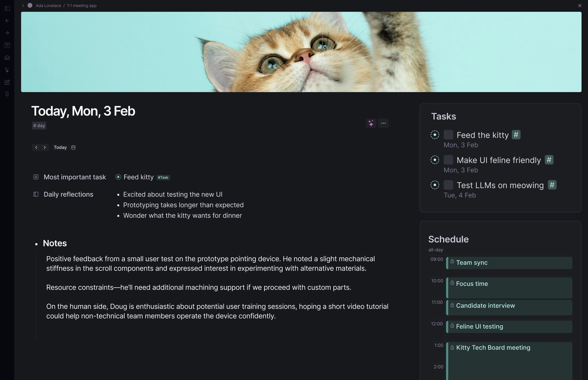Open the daily calendar icon in sidebar
The image size is (588, 380).
7,45
